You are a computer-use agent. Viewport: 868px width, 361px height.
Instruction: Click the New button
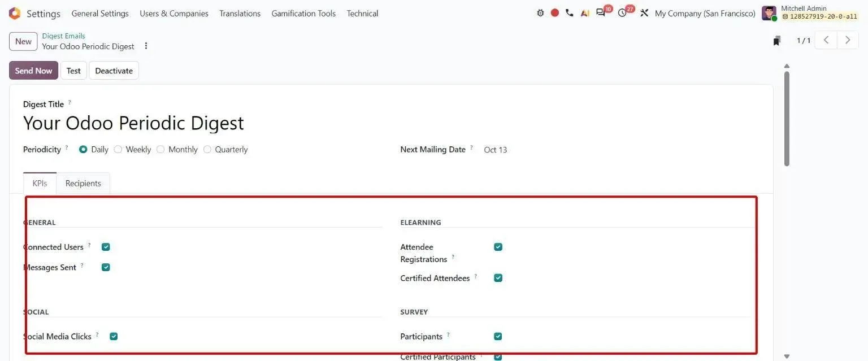(x=23, y=41)
